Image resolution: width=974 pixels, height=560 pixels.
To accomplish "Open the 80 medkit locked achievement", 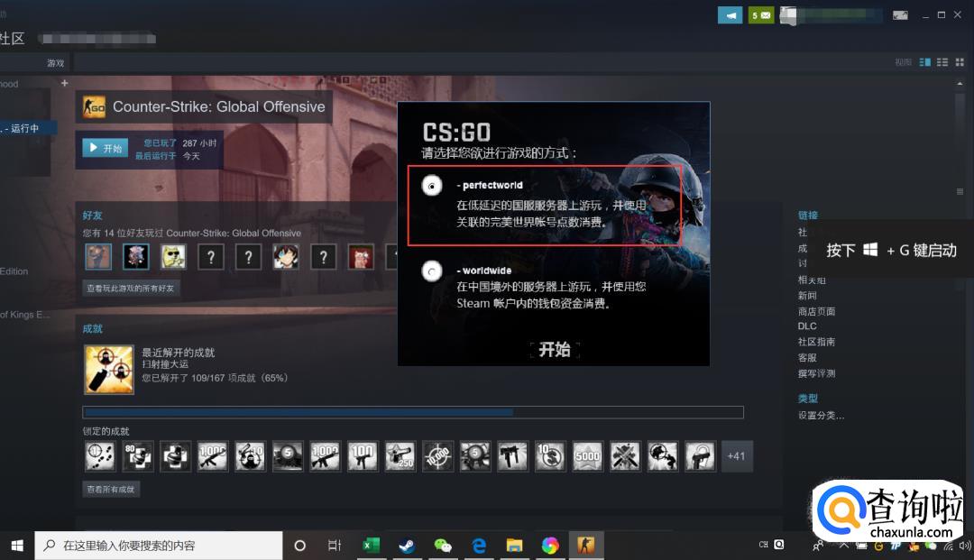I will (137, 456).
